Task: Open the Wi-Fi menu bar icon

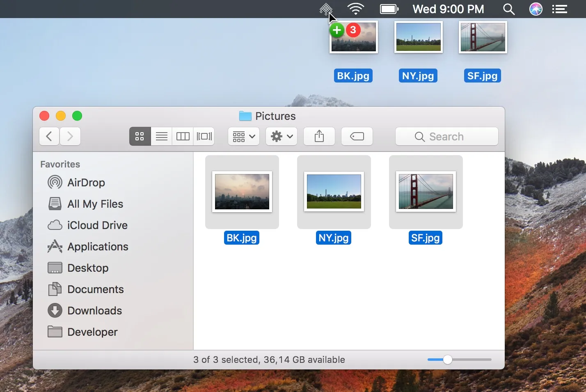Action: 355,9
